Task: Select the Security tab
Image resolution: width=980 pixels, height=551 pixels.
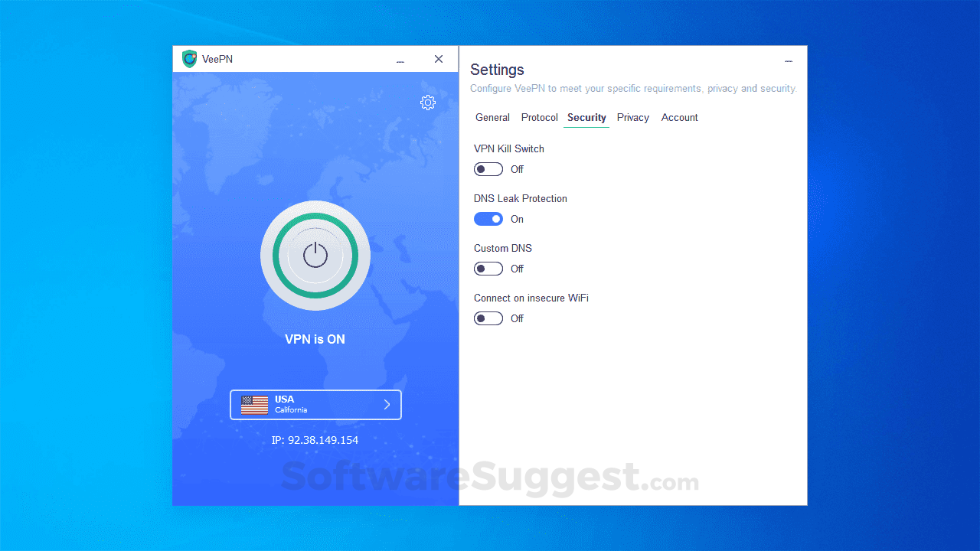Action: tap(586, 117)
